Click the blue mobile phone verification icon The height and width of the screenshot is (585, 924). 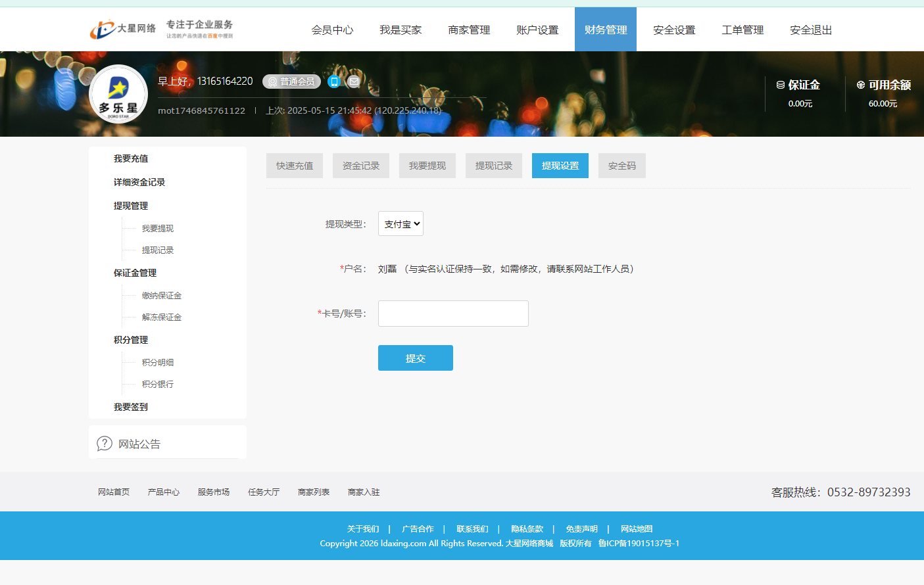click(x=334, y=82)
